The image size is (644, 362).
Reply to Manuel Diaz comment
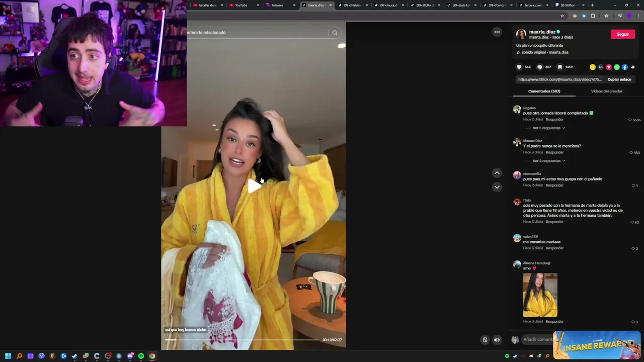pos(555,152)
